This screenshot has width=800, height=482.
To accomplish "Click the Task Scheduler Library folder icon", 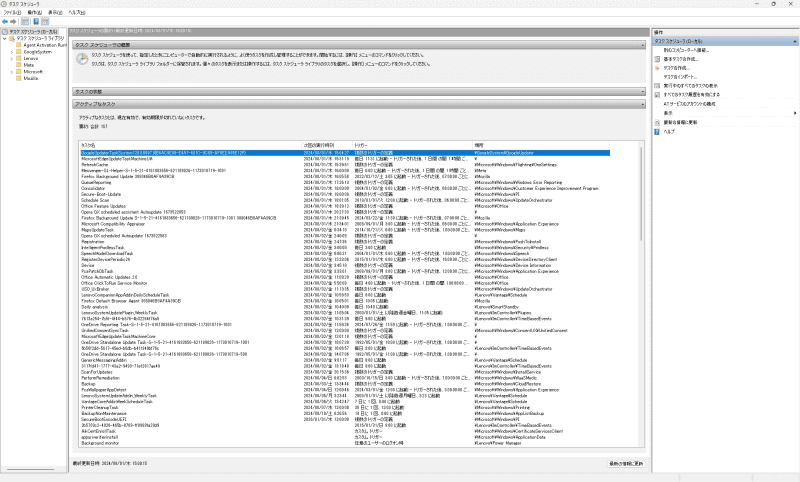I will (x=12, y=38).
